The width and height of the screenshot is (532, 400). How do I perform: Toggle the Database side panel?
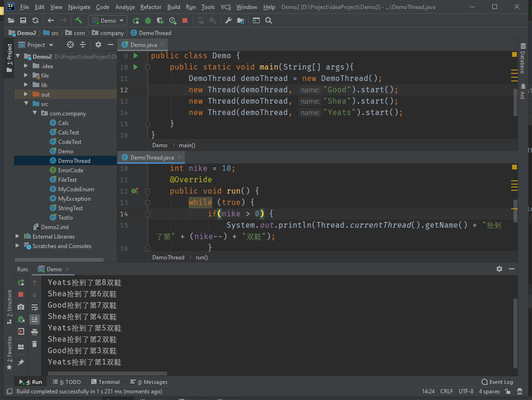(523, 58)
